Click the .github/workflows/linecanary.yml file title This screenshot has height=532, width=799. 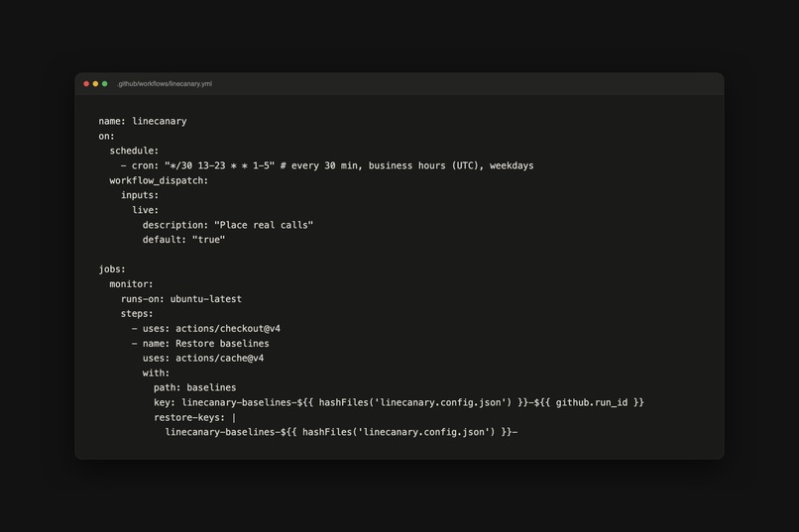[x=165, y=84]
